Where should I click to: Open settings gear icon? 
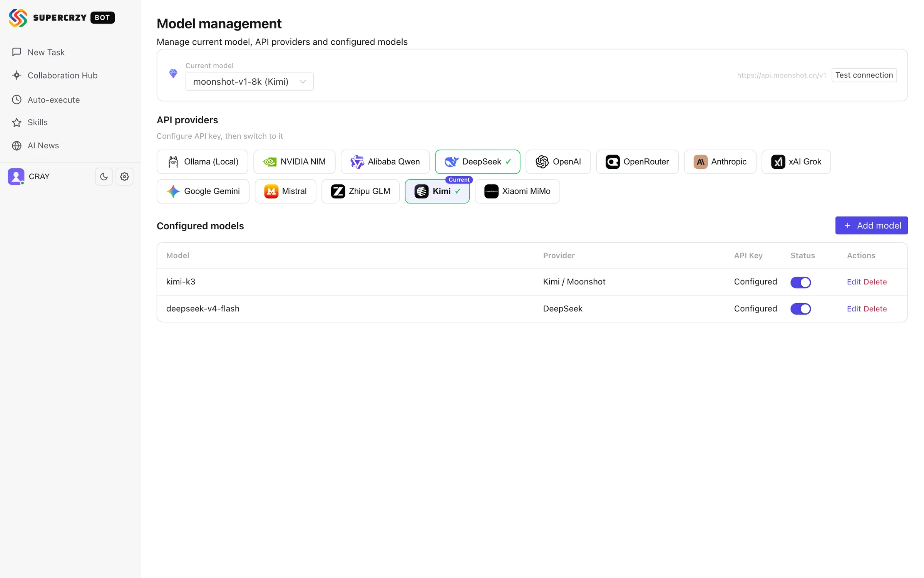pyautogui.click(x=124, y=176)
